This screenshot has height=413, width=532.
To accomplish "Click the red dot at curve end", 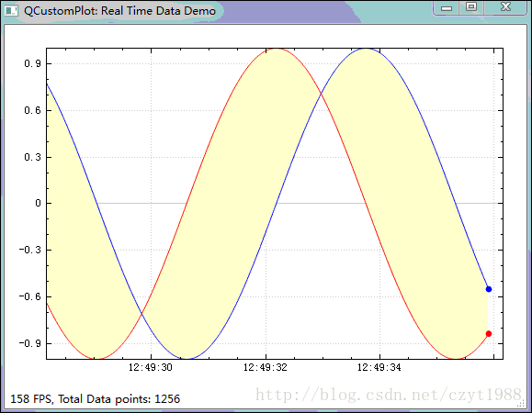I will [489, 334].
